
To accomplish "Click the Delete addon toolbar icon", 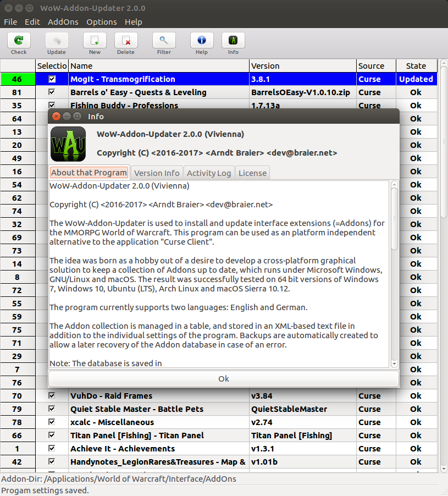I will (126, 41).
